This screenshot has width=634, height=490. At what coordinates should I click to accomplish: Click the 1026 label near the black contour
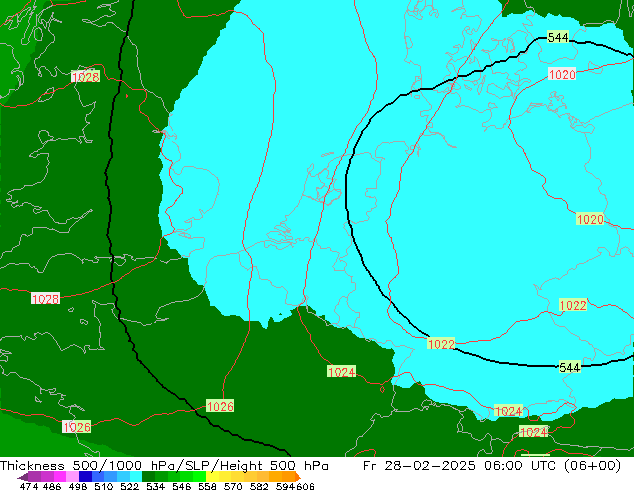(x=220, y=406)
